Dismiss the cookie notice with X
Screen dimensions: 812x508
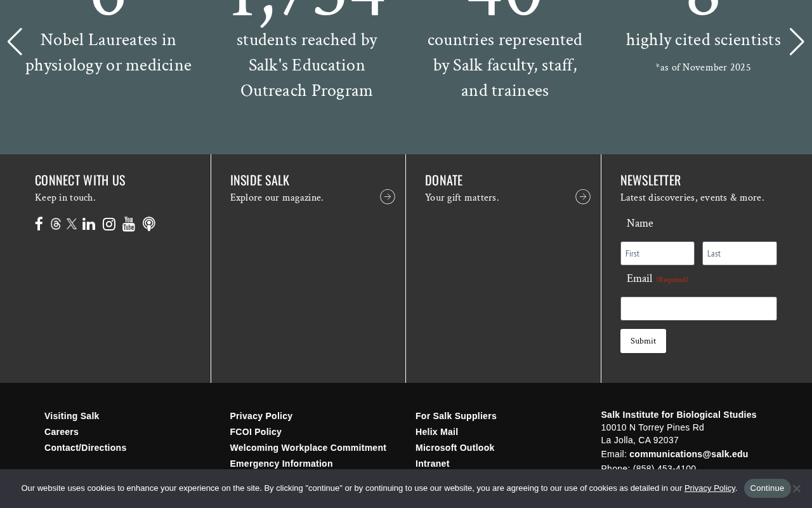point(797,488)
